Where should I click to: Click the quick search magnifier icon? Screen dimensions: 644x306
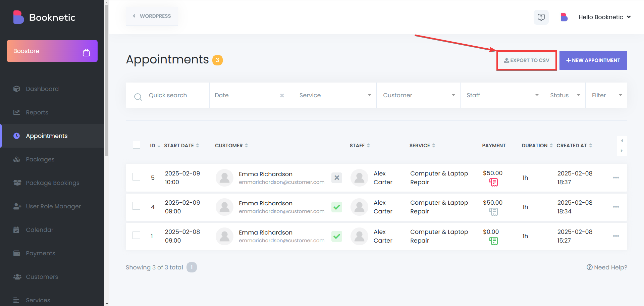[x=138, y=97]
